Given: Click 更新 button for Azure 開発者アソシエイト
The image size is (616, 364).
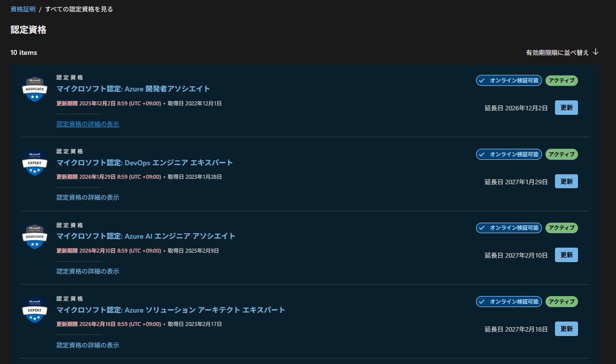Looking at the screenshot, I should point(566,108).
